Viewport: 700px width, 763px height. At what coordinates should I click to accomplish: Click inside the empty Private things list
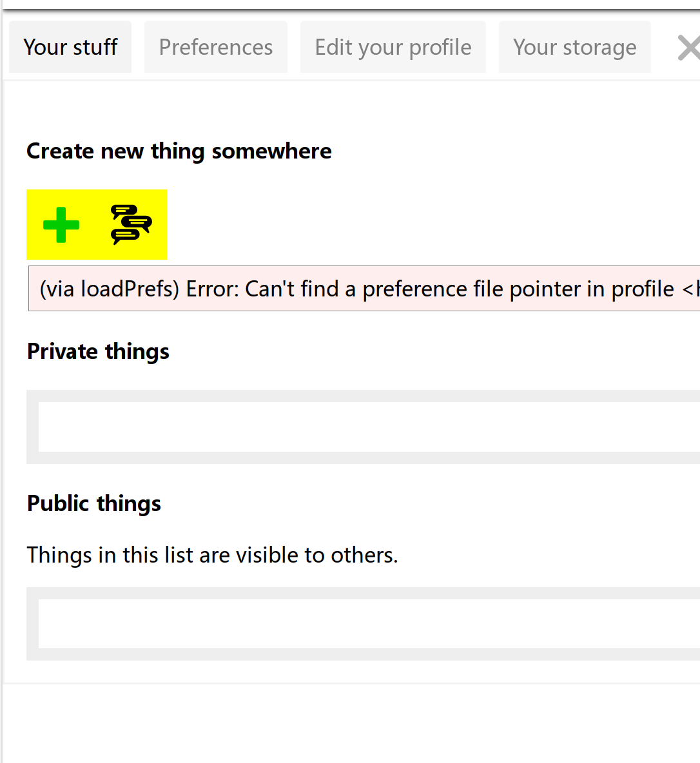point(367,427)
